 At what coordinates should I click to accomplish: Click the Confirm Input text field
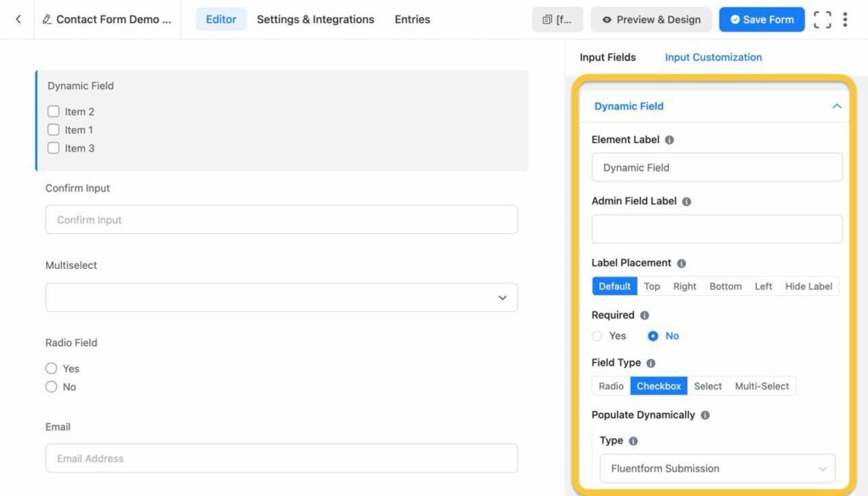point(281,220)
